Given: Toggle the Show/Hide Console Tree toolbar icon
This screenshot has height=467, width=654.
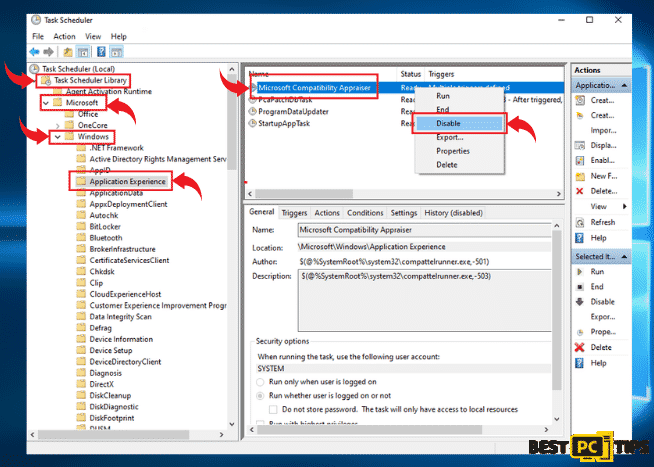Looking at the screenshot, I should [83, 52].
